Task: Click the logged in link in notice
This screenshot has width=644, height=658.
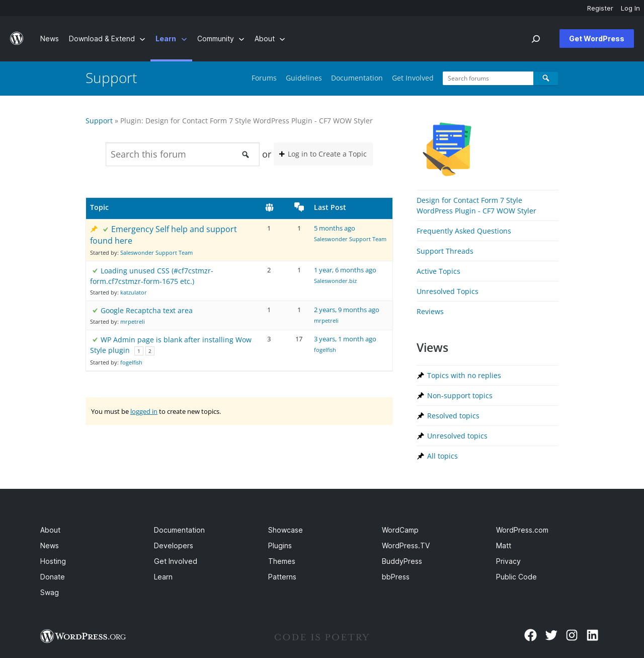Action: [x=144, y=411]
